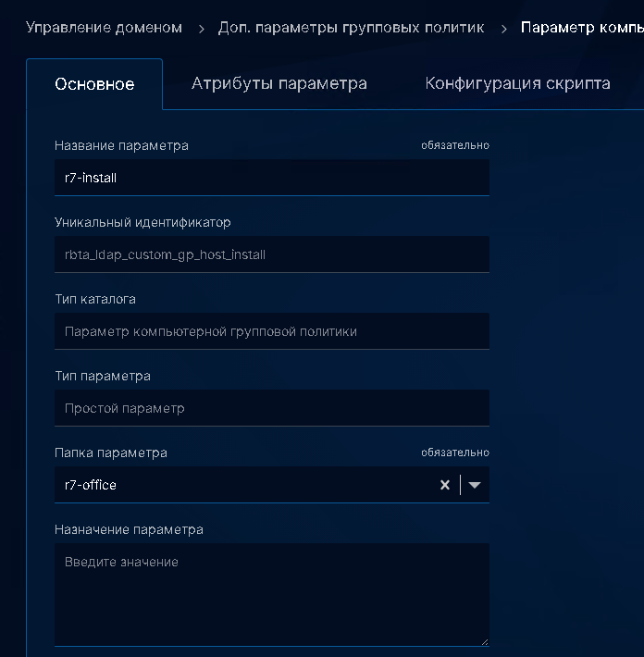Click breadcrumb chevron after Доп. параметры

pos(504,29)
